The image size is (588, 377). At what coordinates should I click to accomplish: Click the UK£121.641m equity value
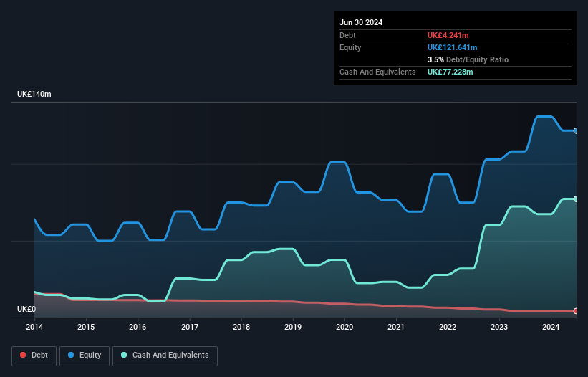(452, 47)
